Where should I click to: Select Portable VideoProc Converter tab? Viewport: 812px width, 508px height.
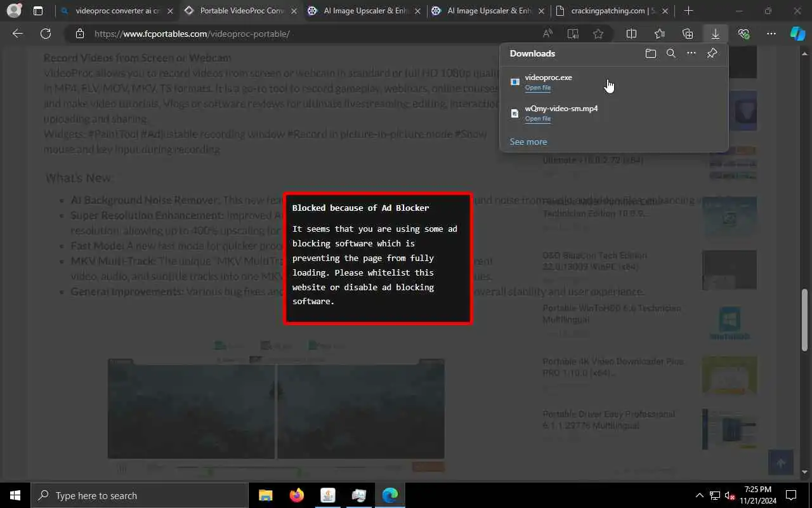click(x=241, y=11)
